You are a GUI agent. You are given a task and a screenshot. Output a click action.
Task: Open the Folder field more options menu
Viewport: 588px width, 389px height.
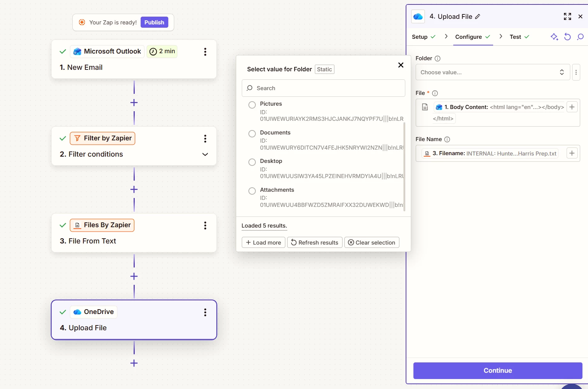click(576, 72)
